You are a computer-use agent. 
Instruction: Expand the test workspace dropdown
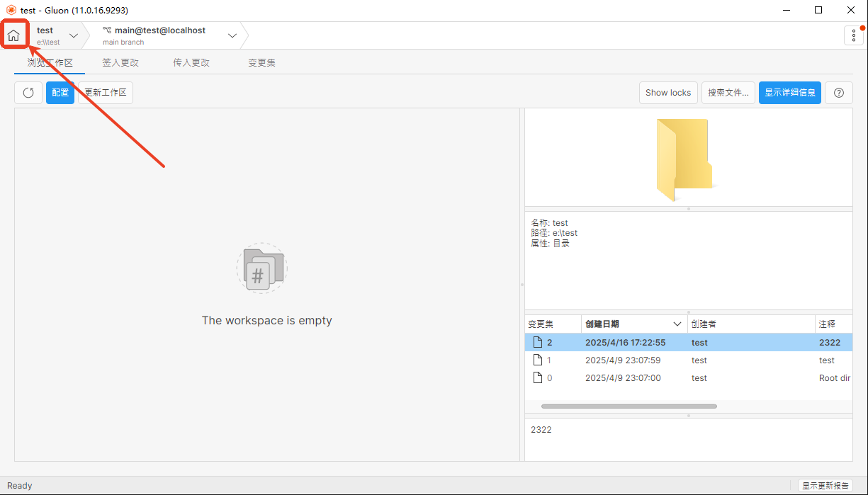coord(74,35)
